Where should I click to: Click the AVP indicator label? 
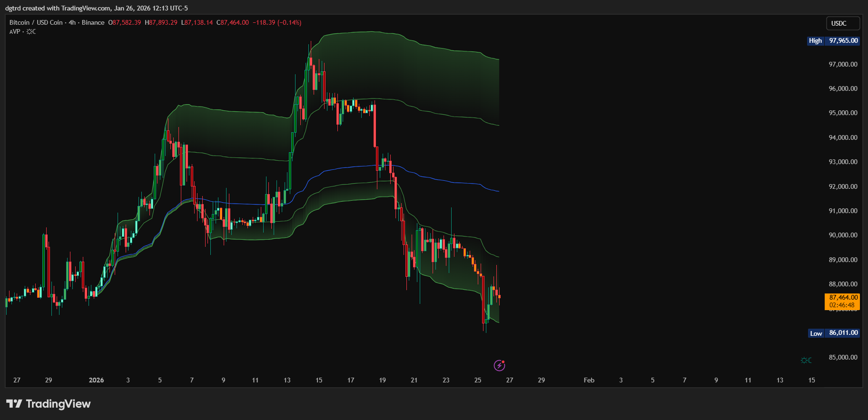(x=15, y=31)
